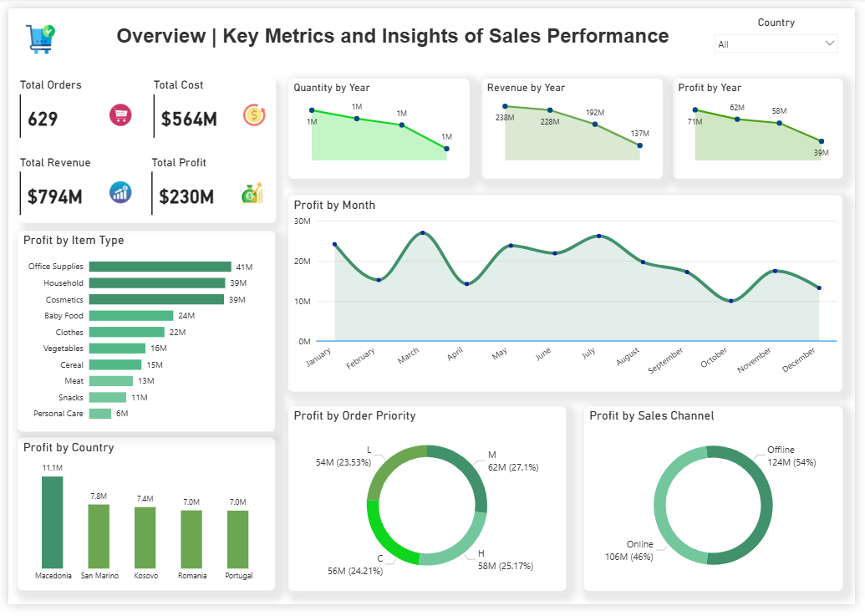Viewport: 865px width, 616px height.
Task: Select the Cereal profit bar
Action: tap(114, 364)
